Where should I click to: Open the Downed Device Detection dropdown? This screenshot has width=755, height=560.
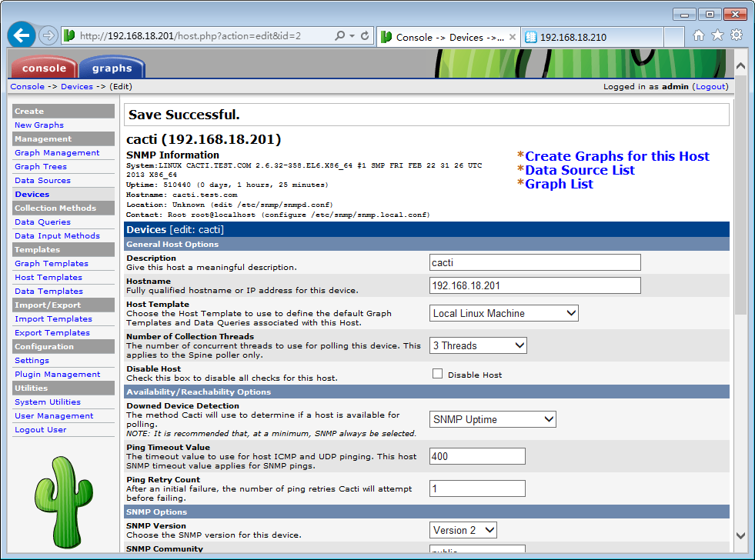(x=493, y=419)
